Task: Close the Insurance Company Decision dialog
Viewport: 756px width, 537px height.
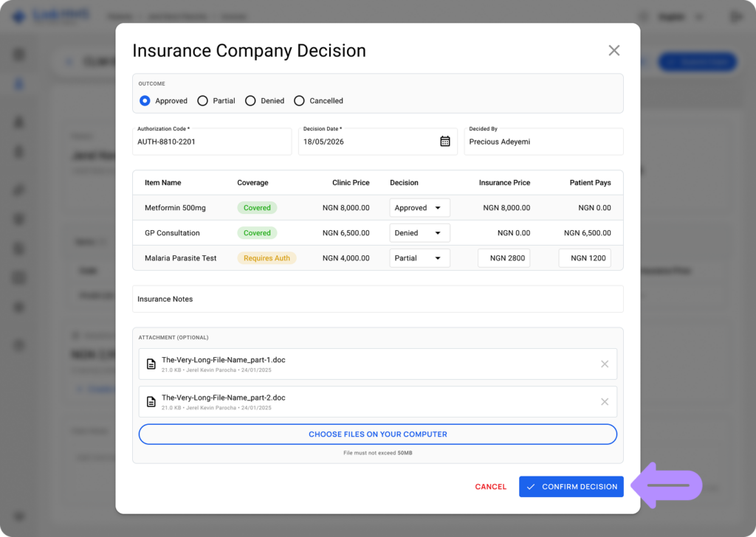Action: [614, 51]
